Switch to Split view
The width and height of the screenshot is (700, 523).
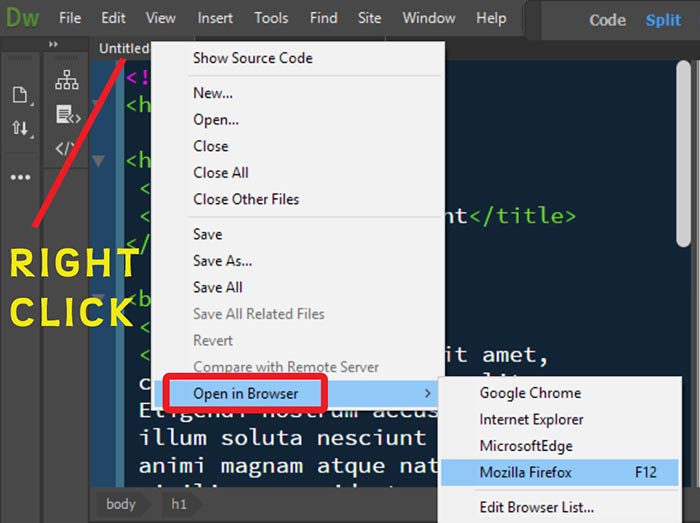click(x=663, y=20)
